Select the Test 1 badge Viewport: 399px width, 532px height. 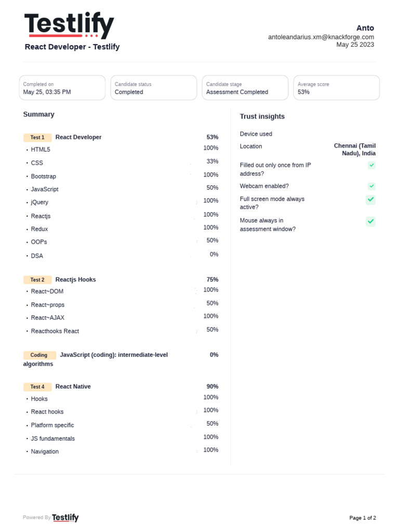click(x=37, y=138)
